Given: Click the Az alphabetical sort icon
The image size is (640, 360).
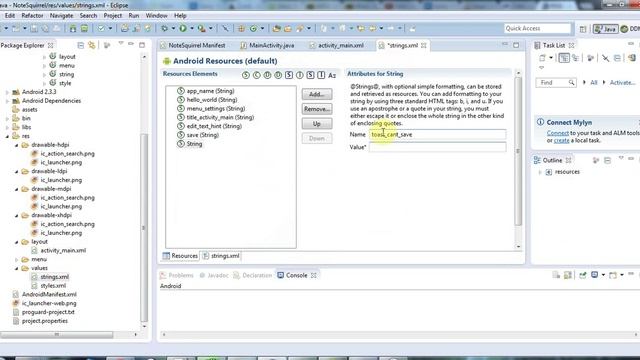Looking at the screenshot, I should tap(332, 76).
